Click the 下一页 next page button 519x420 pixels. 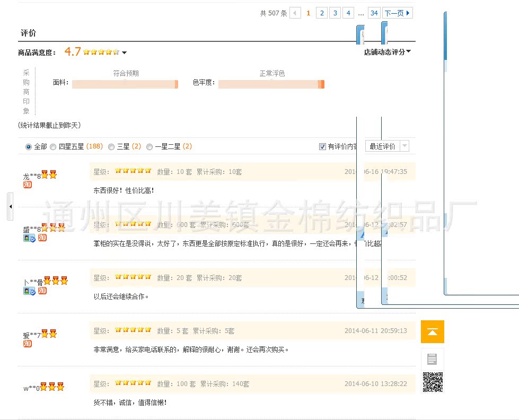(397, 13)
